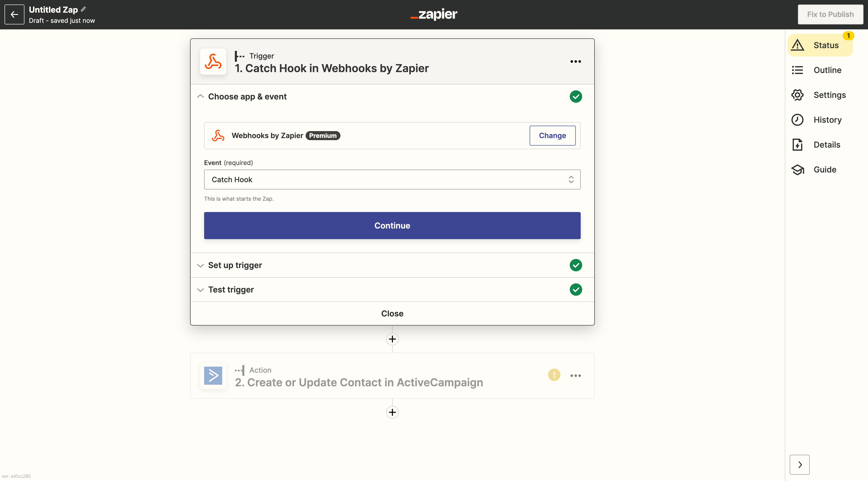Click the Continue button
The height and width of the screenshot is (481, 868).
(x=392, y=225)
